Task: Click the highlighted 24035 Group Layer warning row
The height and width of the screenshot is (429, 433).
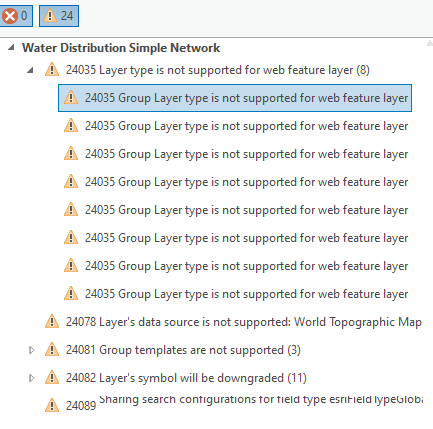Action: [235, 98]
